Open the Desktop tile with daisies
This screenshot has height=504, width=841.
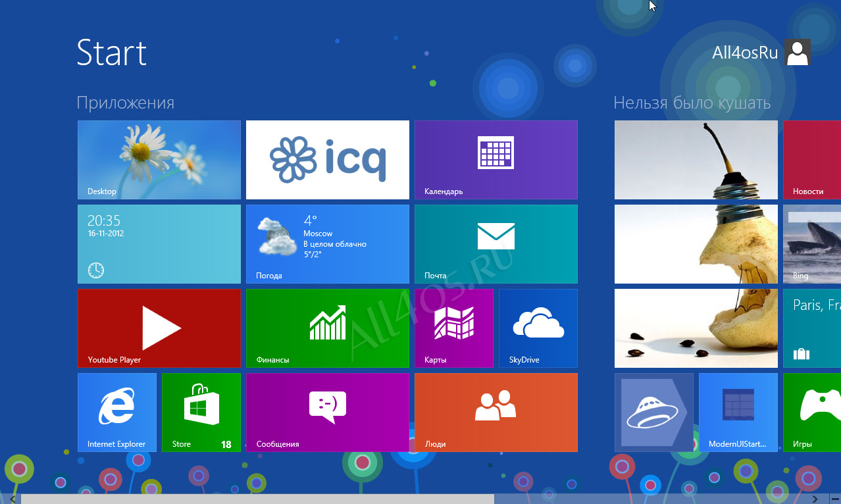coord(159,160)
